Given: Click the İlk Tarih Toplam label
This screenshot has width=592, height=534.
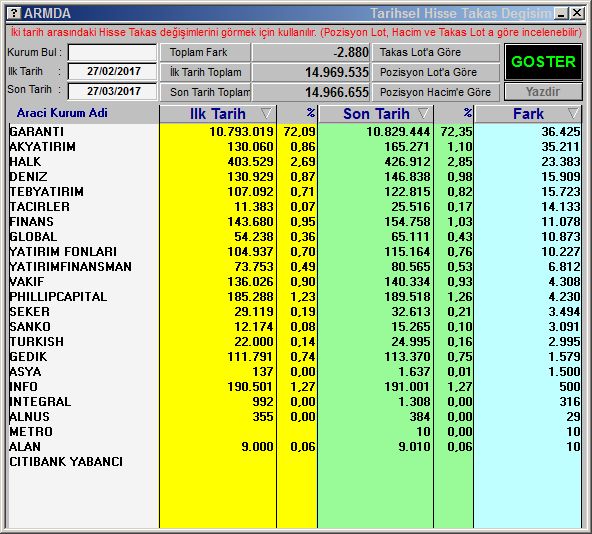Looking at the screenshot, I should [205, 72].
